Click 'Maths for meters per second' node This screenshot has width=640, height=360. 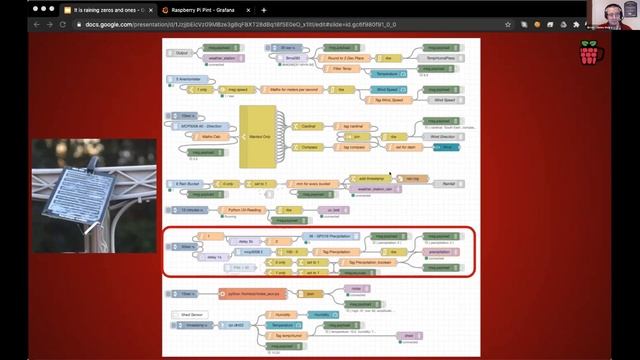[292, 89]
